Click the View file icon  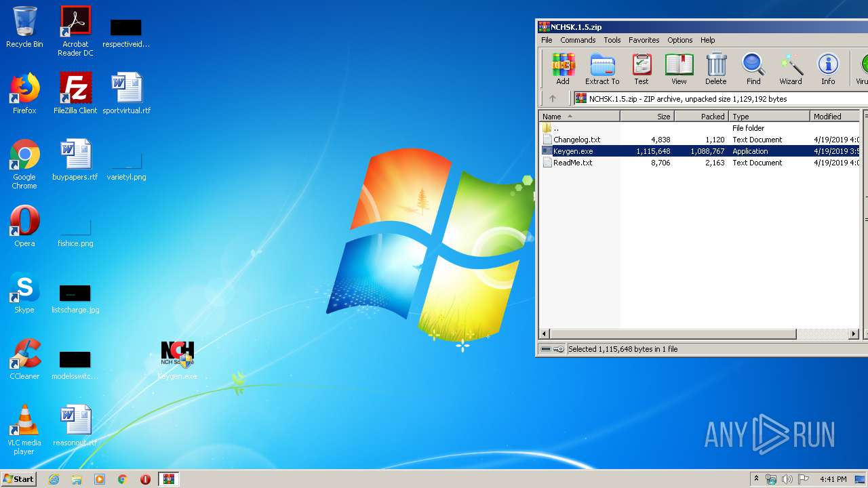click(679, 69)
